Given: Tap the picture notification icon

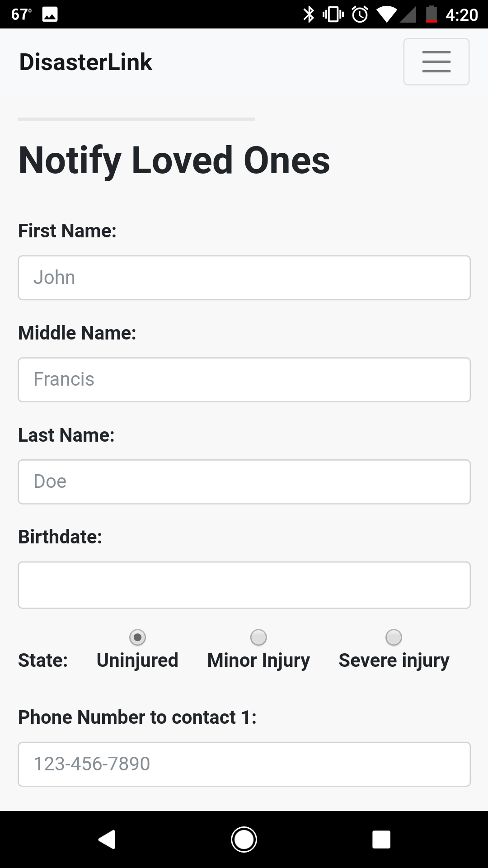Looking at the screenshot, I should click(x=50, y=15).
